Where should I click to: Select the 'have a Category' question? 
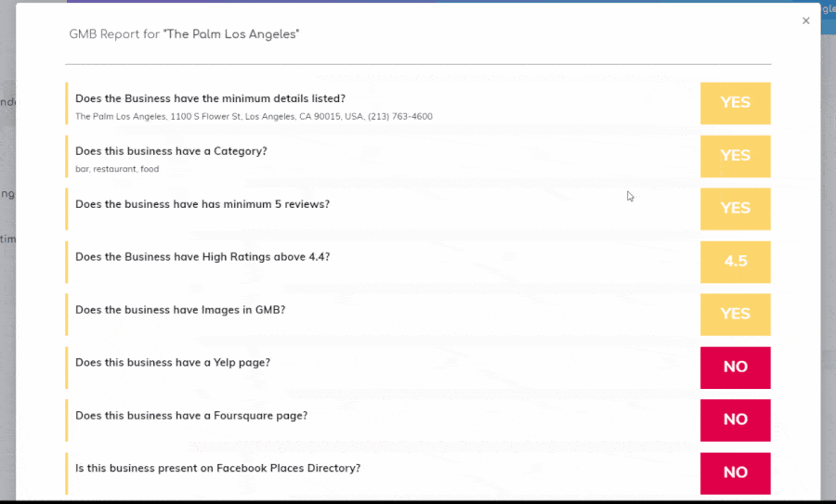(171, 151)
